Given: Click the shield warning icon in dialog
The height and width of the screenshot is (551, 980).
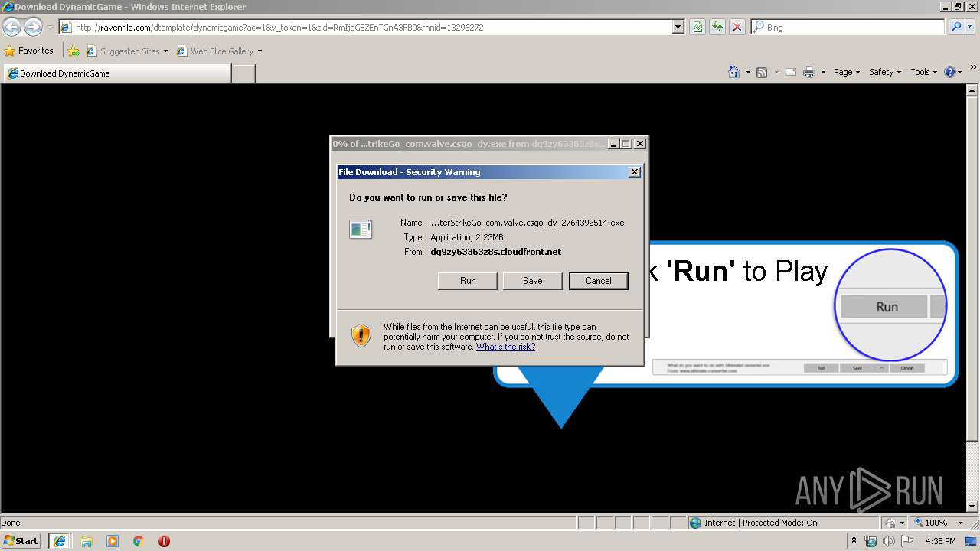Looking at the screenshot, I should pos(361,335).
